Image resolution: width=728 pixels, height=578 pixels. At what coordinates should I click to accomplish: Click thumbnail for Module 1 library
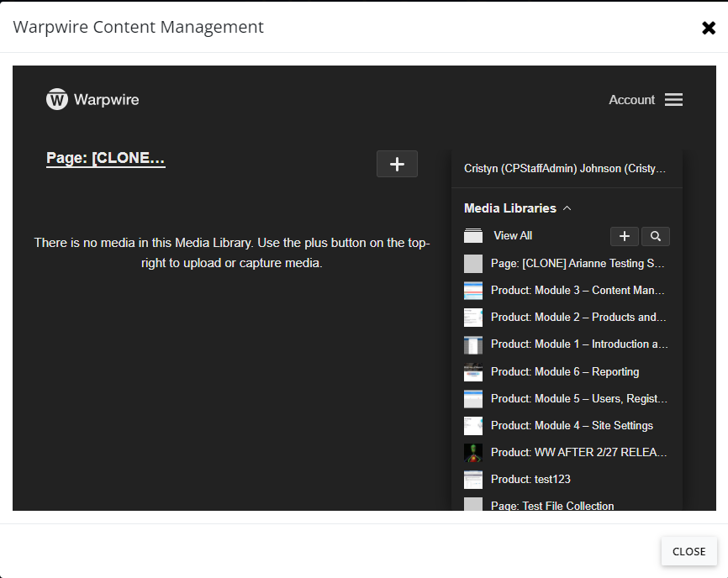(473, 345)
